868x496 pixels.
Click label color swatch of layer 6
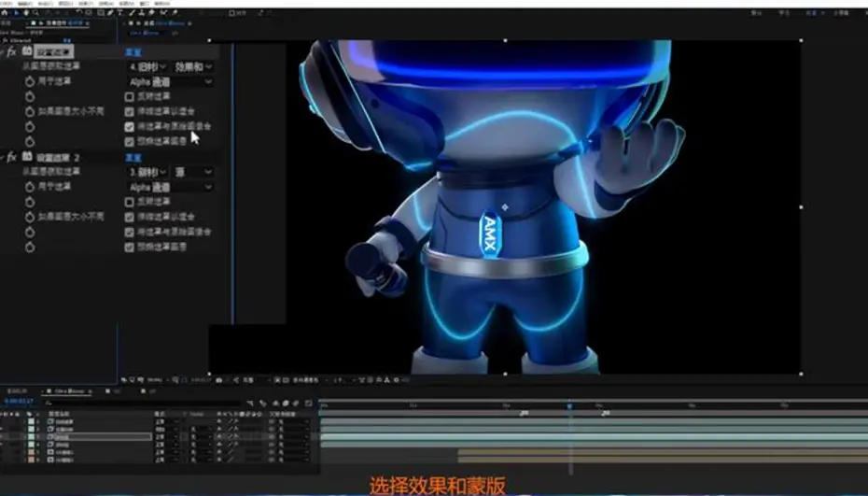[x=31, y=460]
